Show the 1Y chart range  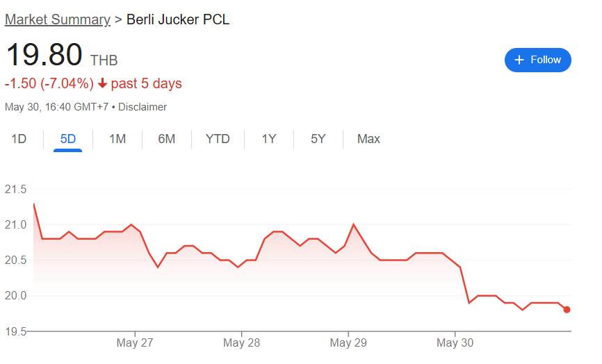[269, 139]
